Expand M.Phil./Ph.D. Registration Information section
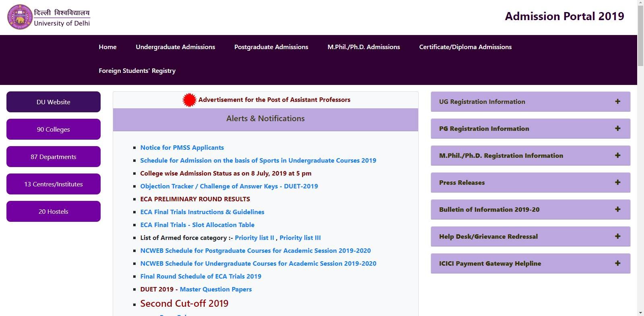The width and height of the screenshot is (644, 316). tap(530, 156)
